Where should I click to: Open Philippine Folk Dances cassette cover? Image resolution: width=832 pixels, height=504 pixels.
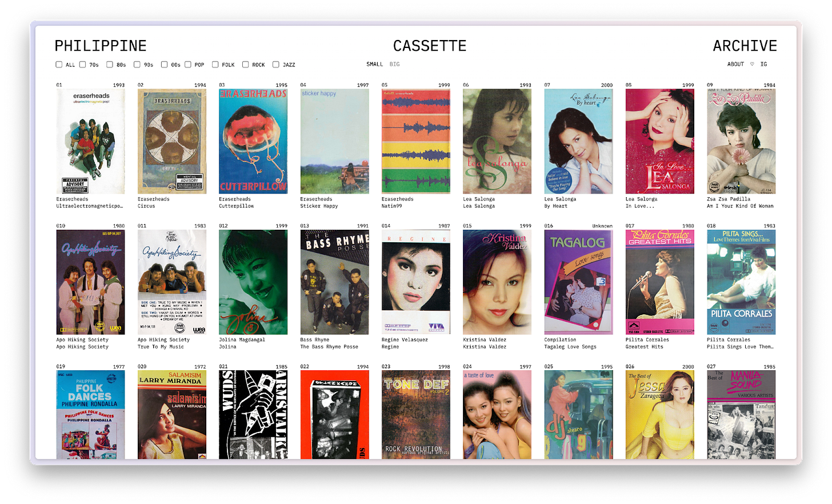(90, 415)
